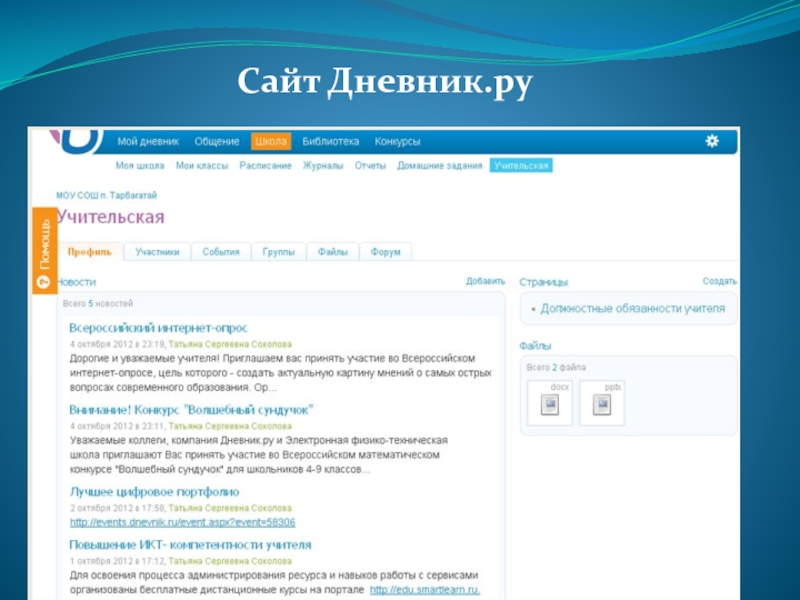
Task: Open the docx file thumbnail
Action: (x=549, y=403)
